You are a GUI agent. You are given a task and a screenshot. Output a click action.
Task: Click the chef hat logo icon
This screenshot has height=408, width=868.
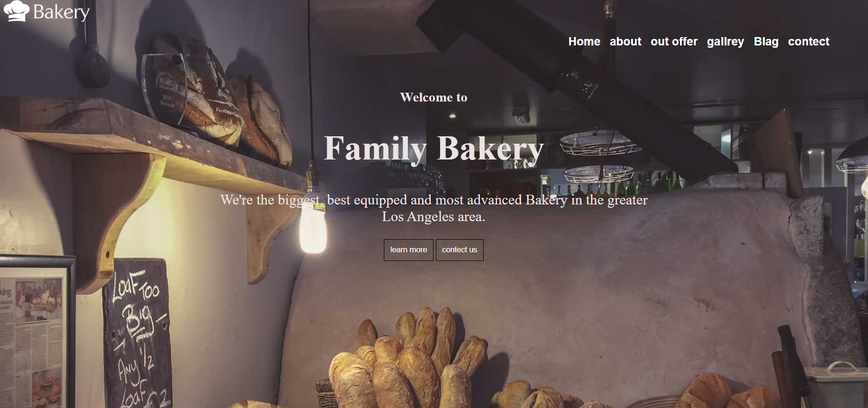(x=16, y=11)
